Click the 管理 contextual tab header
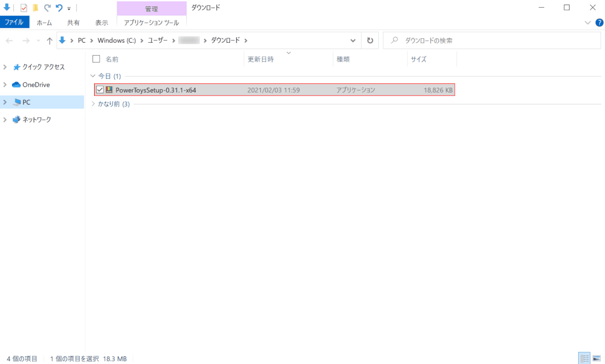The height and width of the screenshot is (364, 605). 152,9
